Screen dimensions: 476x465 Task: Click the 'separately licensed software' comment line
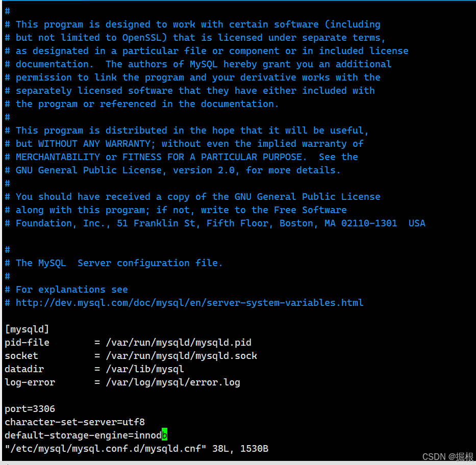tap(190, 91)
